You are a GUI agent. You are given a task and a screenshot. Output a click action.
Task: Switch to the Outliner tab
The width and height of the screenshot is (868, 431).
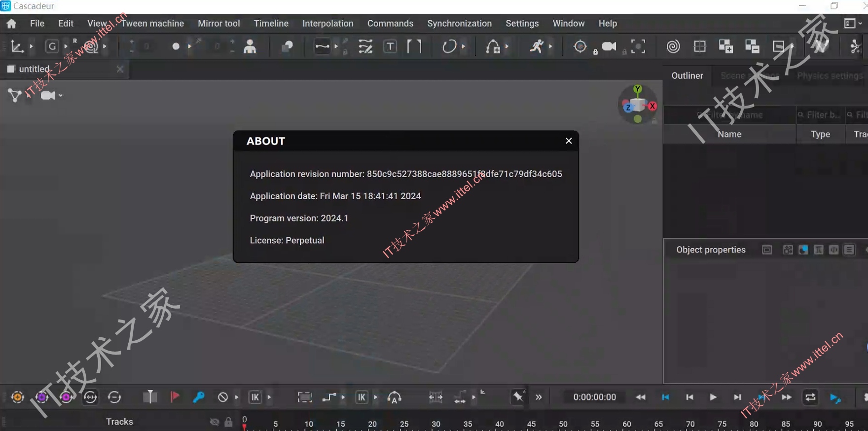tap(687, 75)
